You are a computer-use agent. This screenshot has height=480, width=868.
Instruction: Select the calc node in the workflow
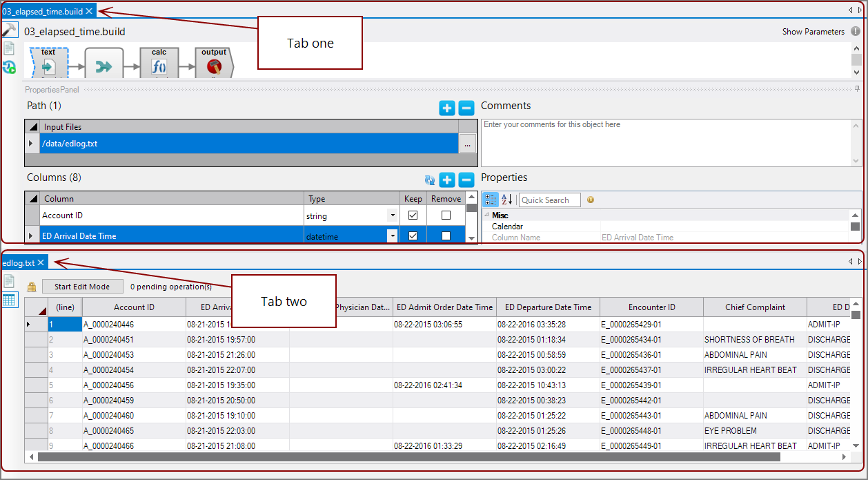pos(159,64)
